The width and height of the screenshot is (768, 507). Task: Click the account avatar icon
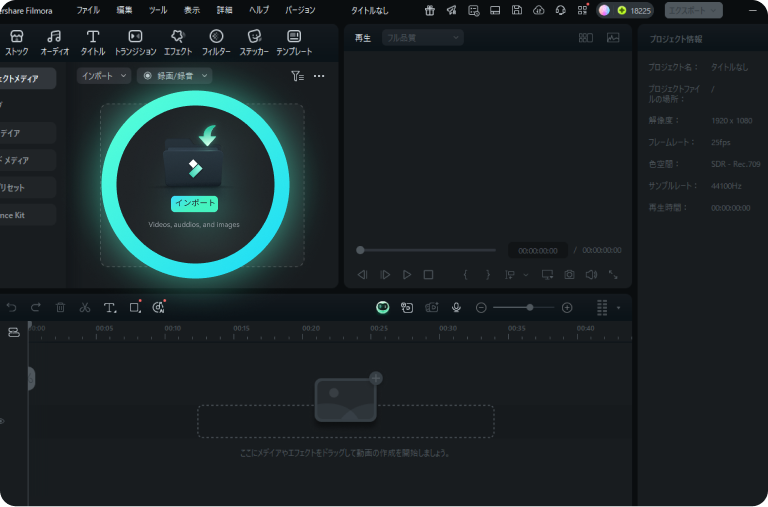(x=604, y=10)
